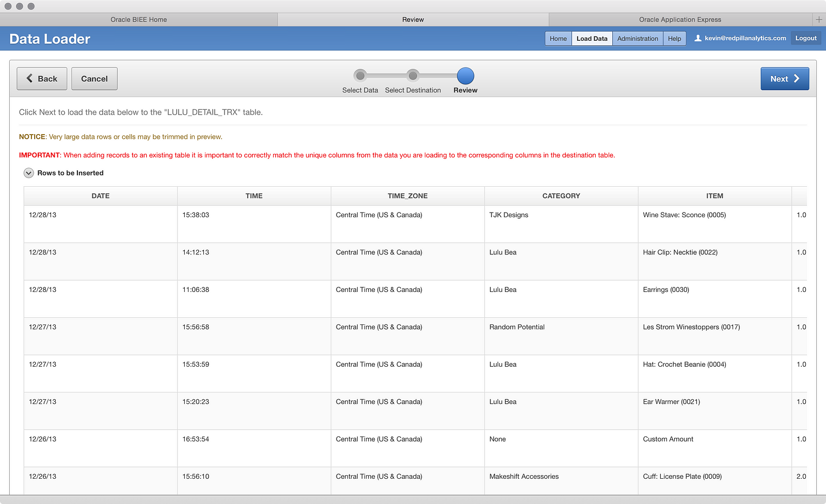Viewport: 826px width, 504px height.
Task: Click the Lulu Bea category in the Ear Warmer row
Action: [x=561, y=411]
